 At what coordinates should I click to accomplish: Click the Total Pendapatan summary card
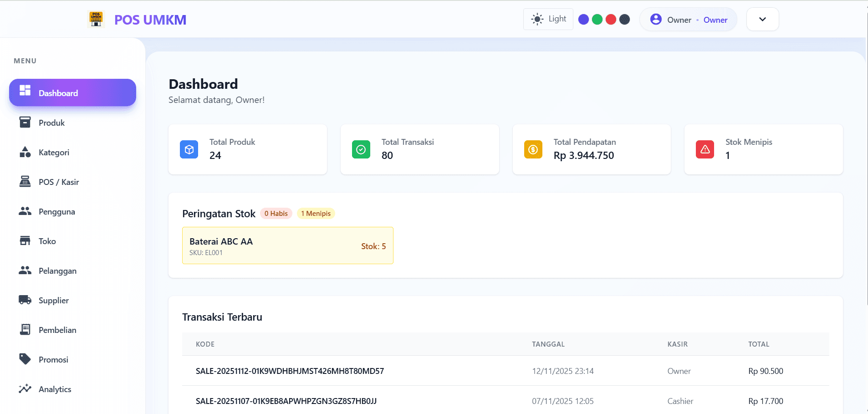[x=591, y=149]
